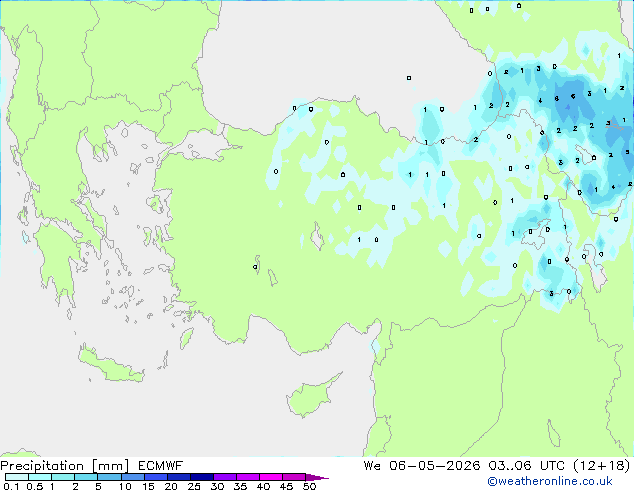Click the '15' legend scale label
The width and height of the screenshot is (634, 490).
[148, 486]
